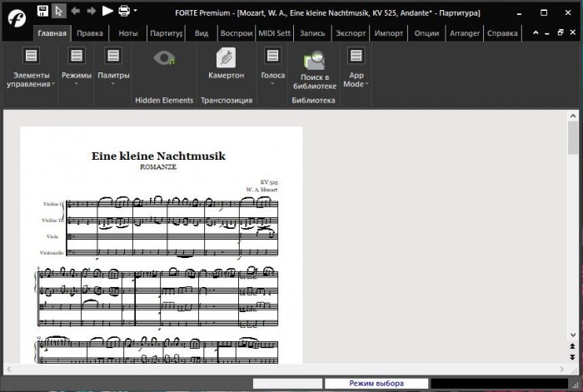
Task: Expand the Режимы menu
Action: click(77, 67)
